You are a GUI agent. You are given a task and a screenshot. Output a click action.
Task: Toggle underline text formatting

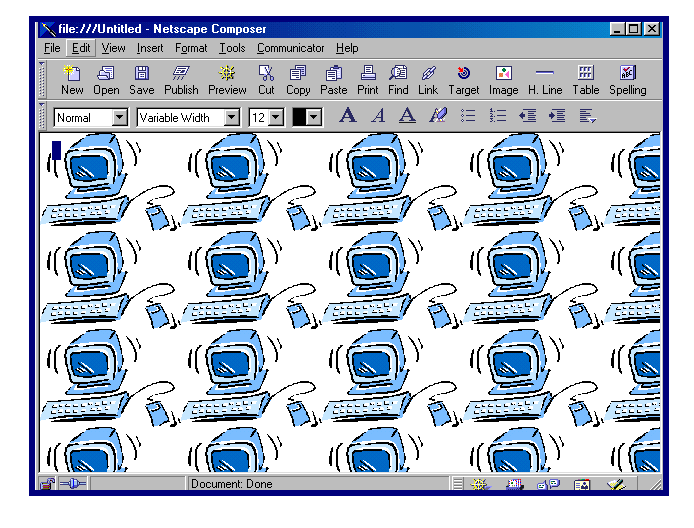pos(407,116)
